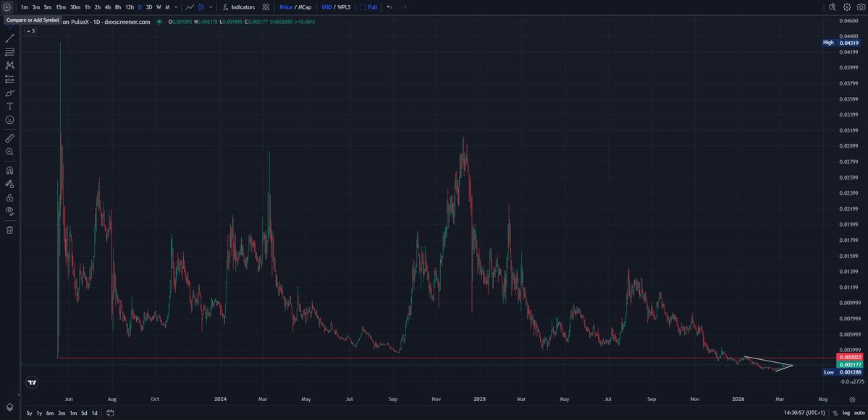
Task: Switch chart to Price mode
Action: (x=286, y=7)
